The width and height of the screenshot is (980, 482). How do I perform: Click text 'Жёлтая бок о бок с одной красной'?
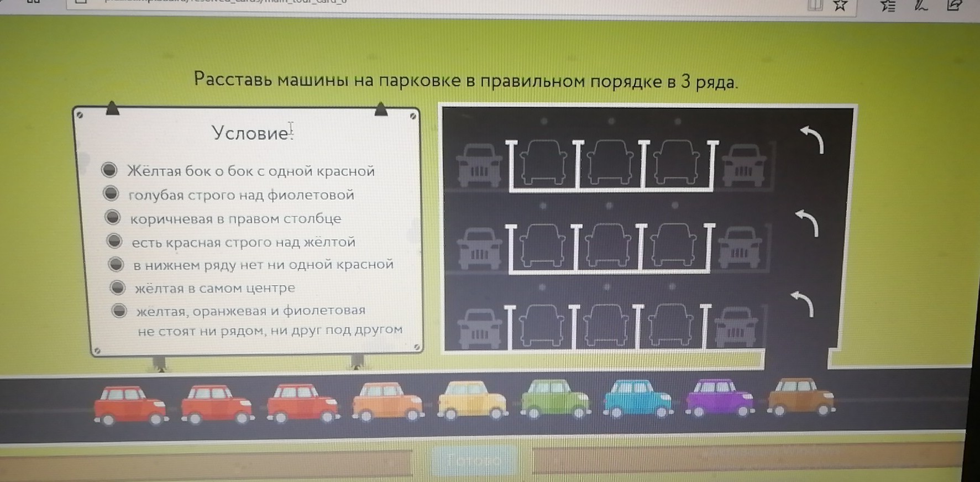tap(251, 171)
